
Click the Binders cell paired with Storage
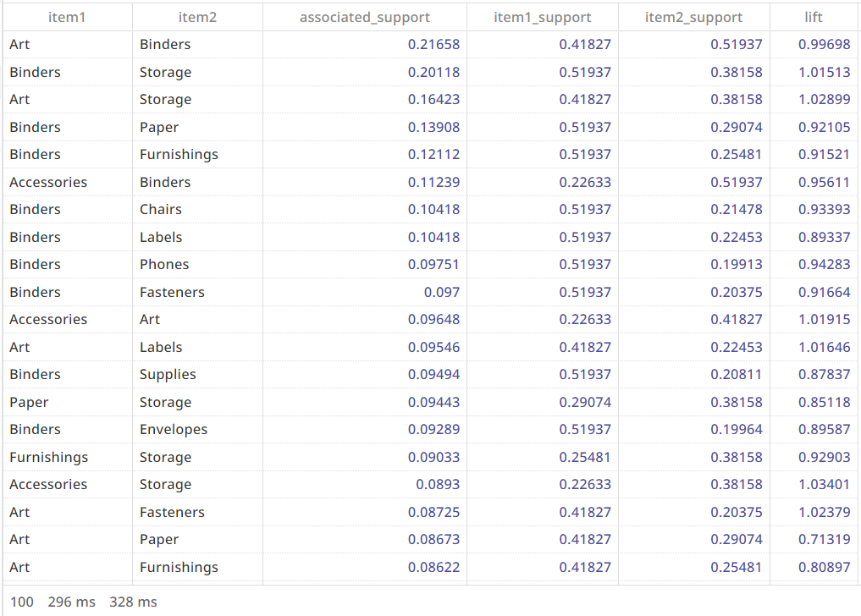click(x=36, y=72)
